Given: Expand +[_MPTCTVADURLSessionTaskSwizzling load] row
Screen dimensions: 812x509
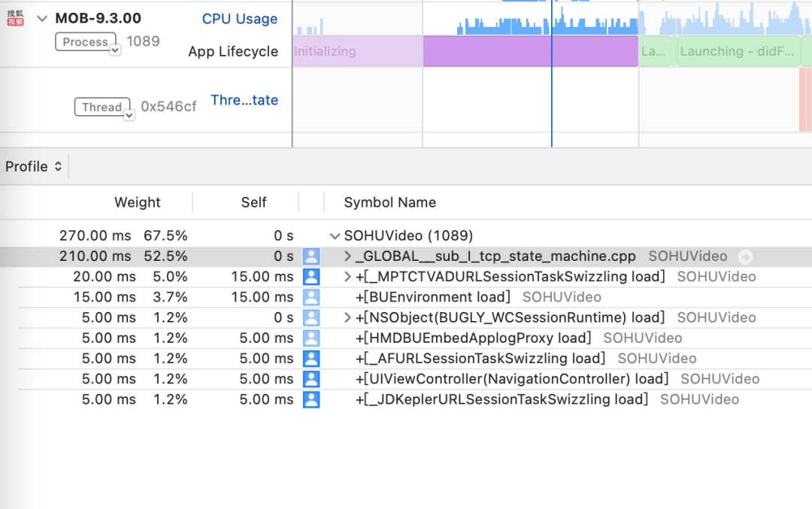Looking at the screenshot, I should coord(347,277).
